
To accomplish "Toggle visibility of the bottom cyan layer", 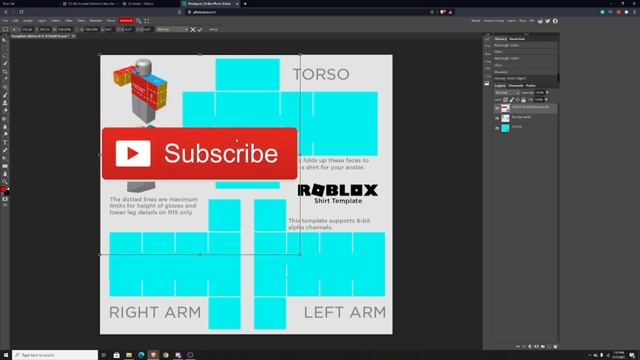I will pyautogui.click(x=497, y=128).
